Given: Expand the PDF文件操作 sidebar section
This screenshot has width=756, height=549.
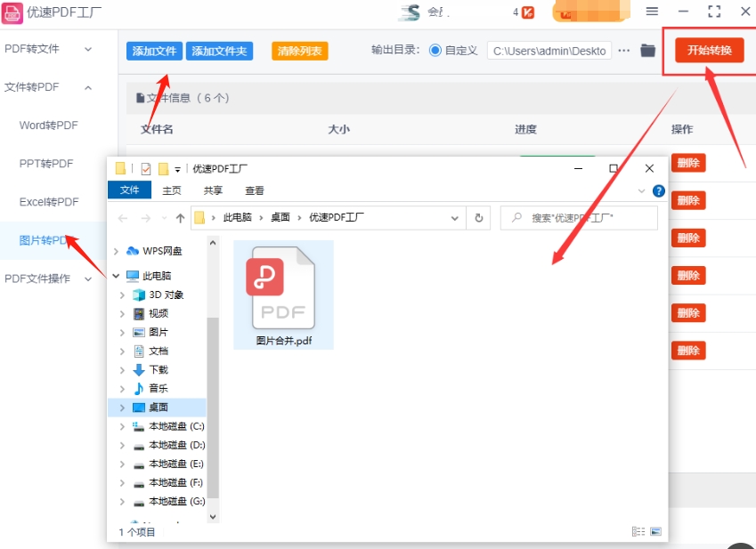Looking at the screenshot, I should tap(88, 279).
